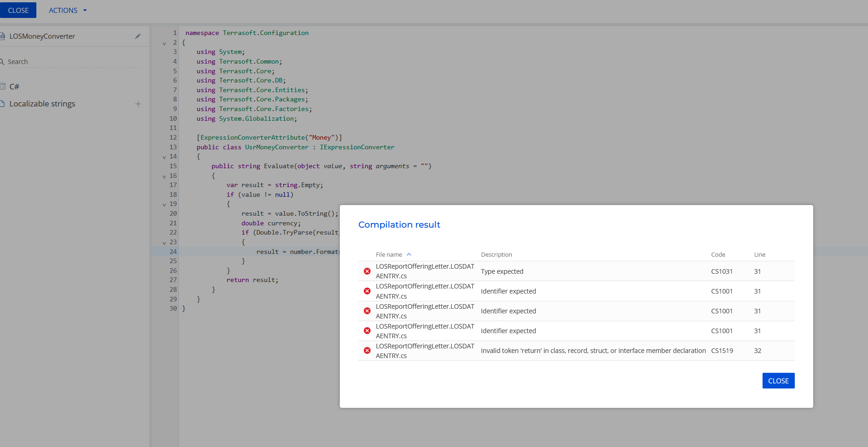Click error icon for Type expected row
The image size is (868, 447).
pos(367,271)
